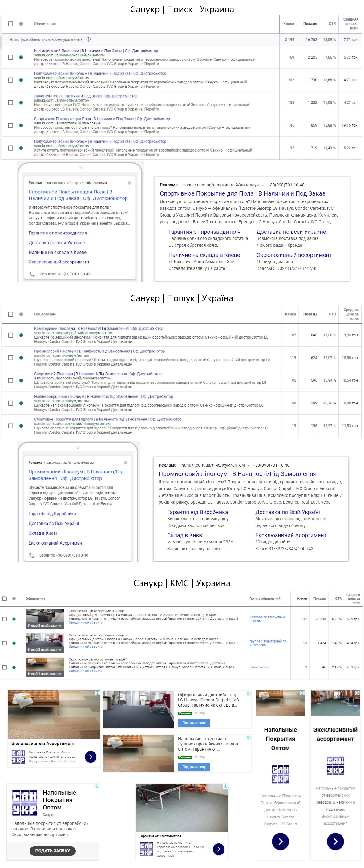Check the ремаркетинг display ad row
Screen dimensions: 364x868
pyautogui.click(x=4, y=667)
